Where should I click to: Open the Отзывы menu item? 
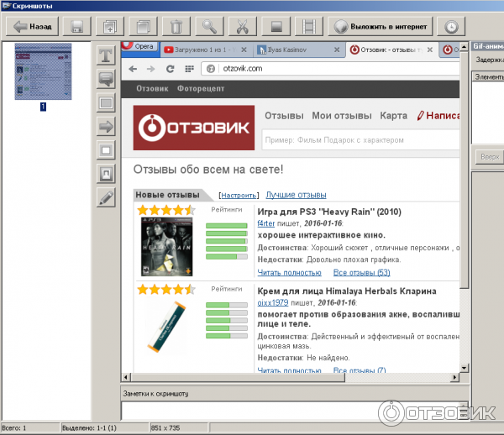pyautogui.click(x=284, y=116)
